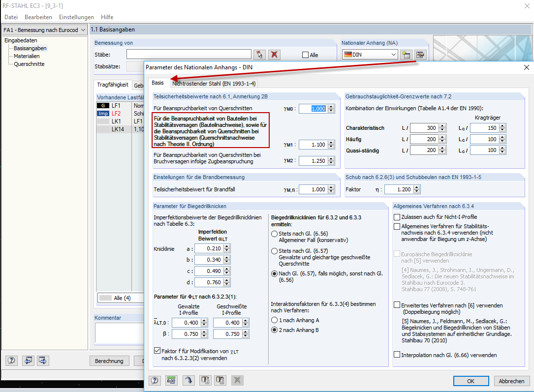Select Basisangaben in the navigator tree
The image size is (534, 392).
tap(30, 48)
